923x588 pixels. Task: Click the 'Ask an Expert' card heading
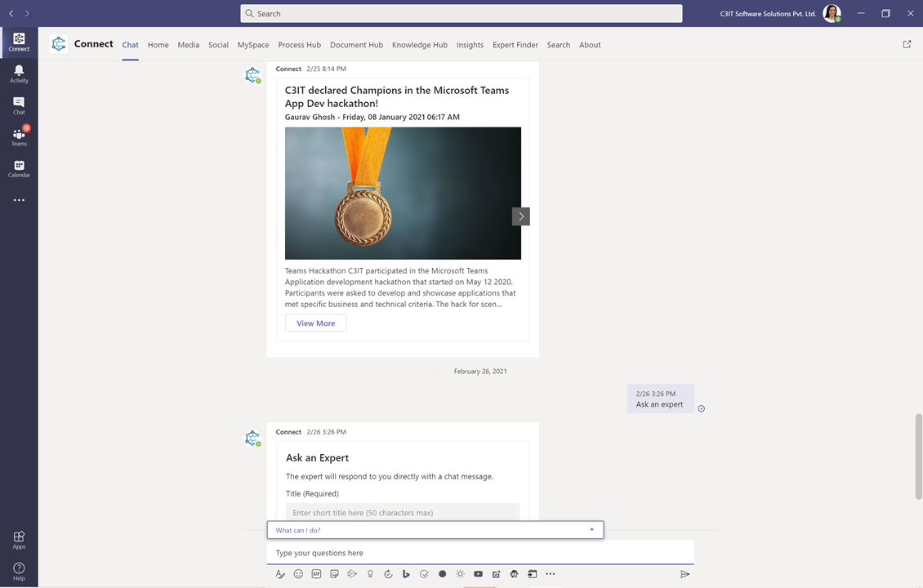coord(317,458)
